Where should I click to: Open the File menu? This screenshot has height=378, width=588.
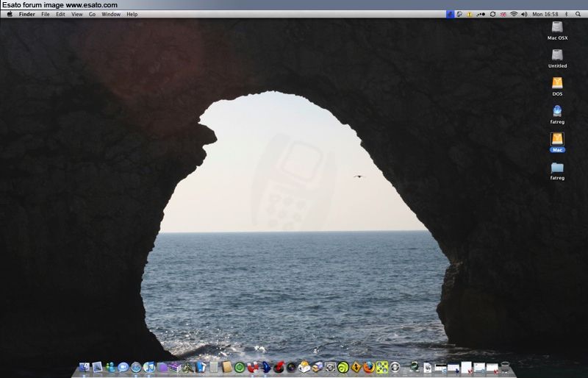click(x=46, y=14)
